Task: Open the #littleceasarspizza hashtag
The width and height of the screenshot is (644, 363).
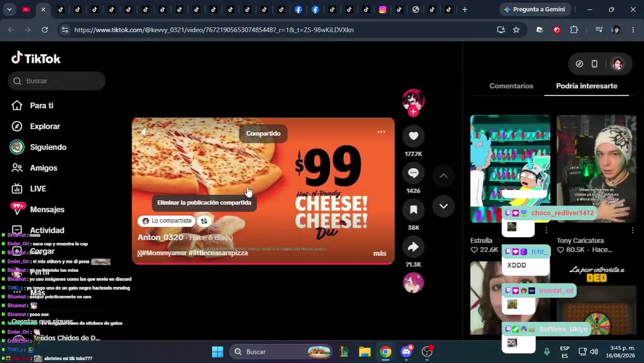Action: click(218, 253)
